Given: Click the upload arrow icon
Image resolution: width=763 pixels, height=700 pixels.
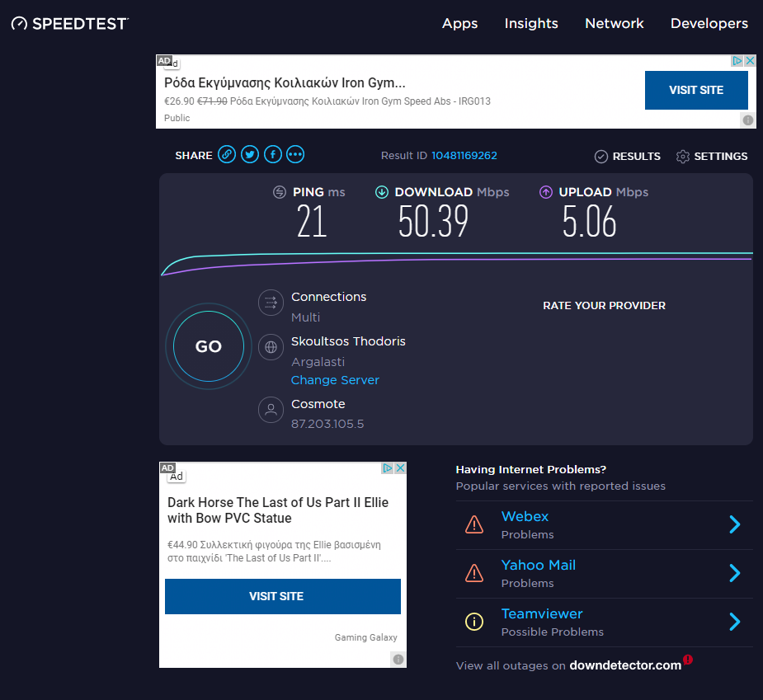Looking at the screenshot, I should [x=546, y=192].
